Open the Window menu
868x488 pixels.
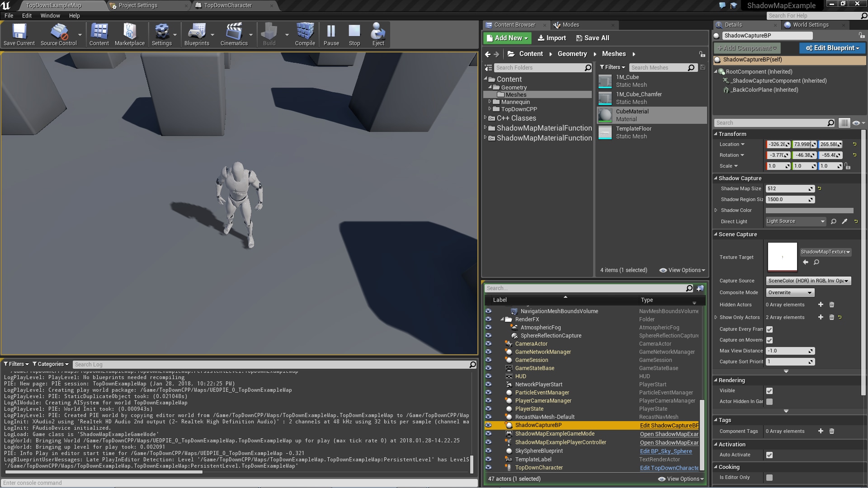click(x=50, y=15)
